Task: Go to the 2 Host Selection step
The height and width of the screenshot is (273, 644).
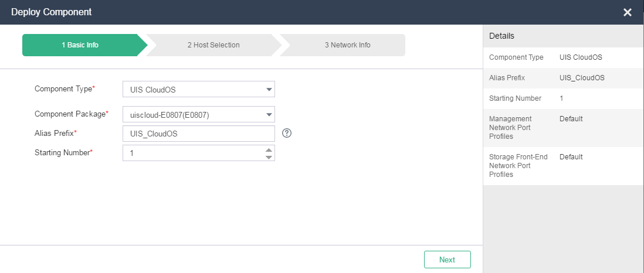Action: point(213,45)
